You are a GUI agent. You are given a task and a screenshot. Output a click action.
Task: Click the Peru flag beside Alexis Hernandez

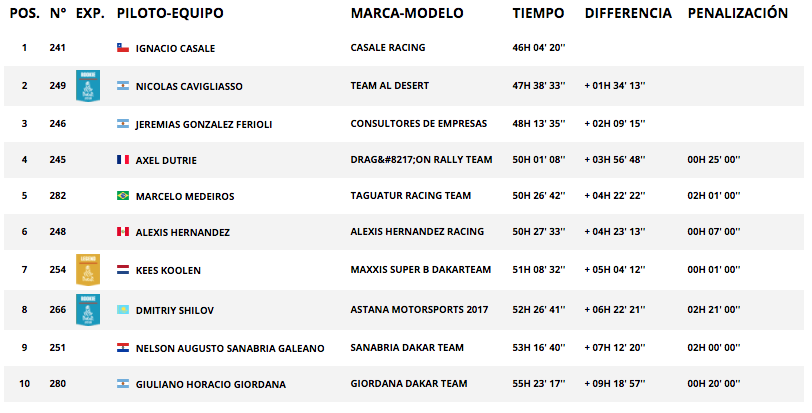pos(123,231)
